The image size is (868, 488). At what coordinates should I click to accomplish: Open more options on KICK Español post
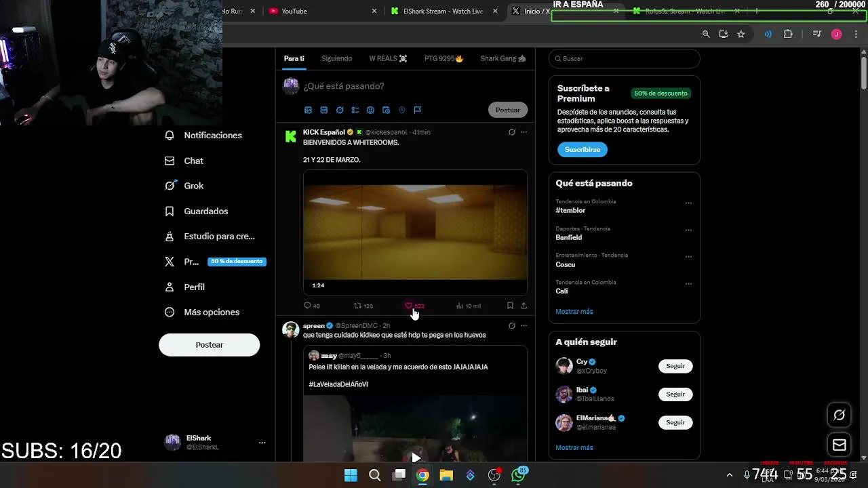coord(524,132)
